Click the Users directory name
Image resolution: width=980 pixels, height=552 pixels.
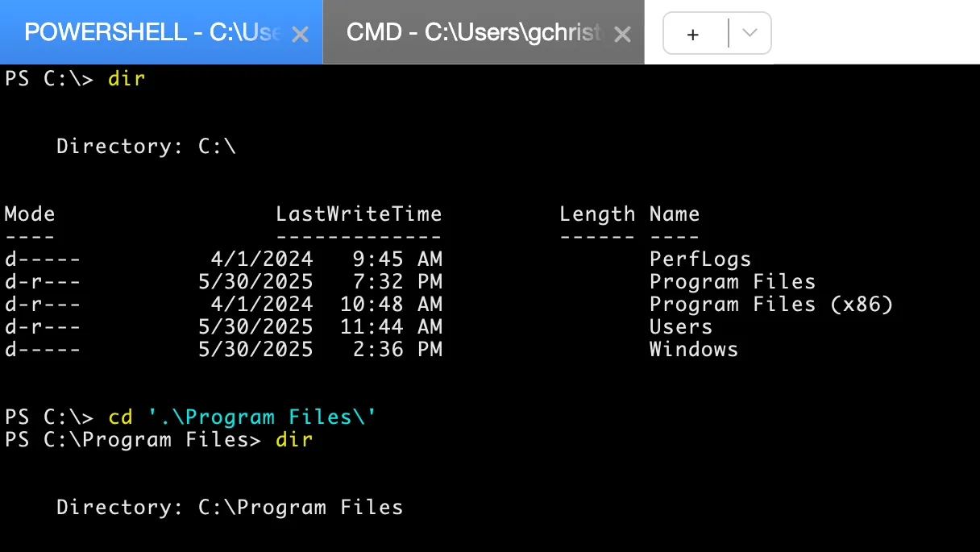tap(679, 326)
